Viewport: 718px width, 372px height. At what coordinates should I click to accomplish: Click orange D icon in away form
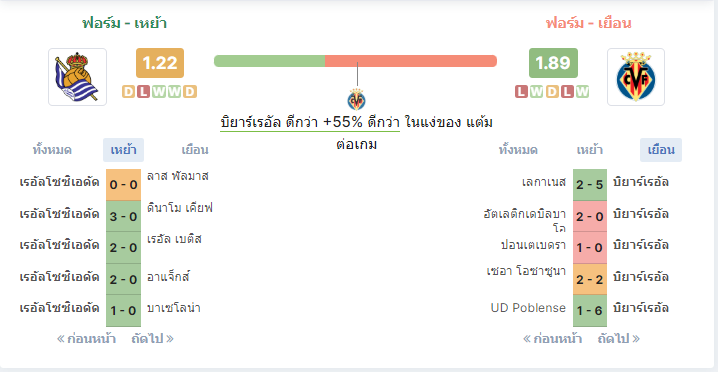[x=552, y=92]
